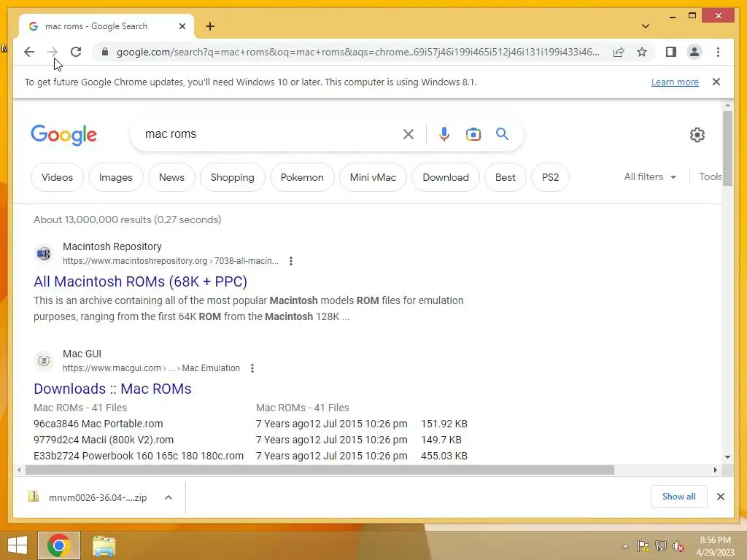747x560 pixels.
Task: Open the tab search chevron in title bar
Action: tap(645, 26)
